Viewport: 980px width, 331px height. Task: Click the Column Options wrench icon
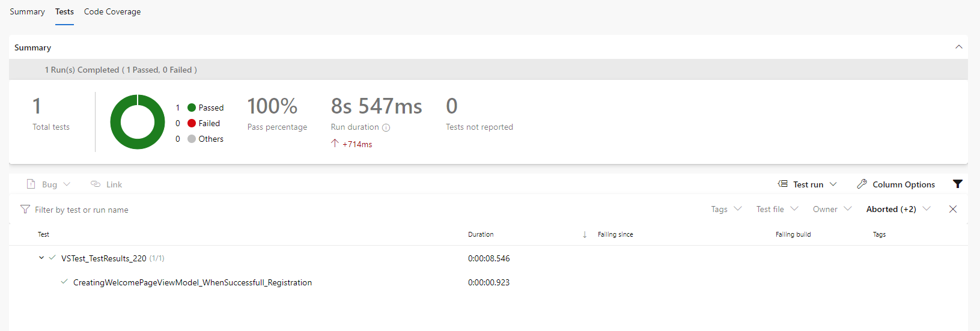(862, 184)
